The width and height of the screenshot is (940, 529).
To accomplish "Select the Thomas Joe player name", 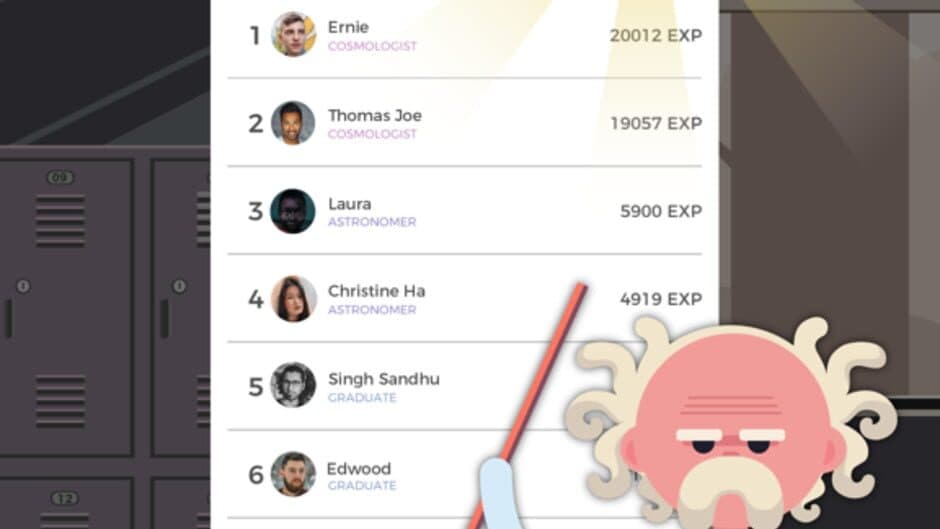I will pos(375,115).
